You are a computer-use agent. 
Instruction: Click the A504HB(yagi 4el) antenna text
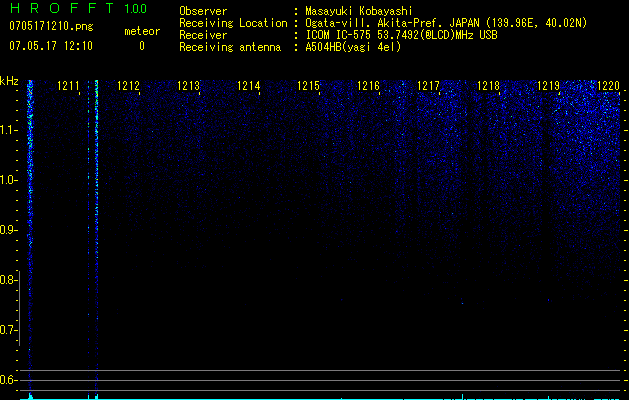coord(353,47)
